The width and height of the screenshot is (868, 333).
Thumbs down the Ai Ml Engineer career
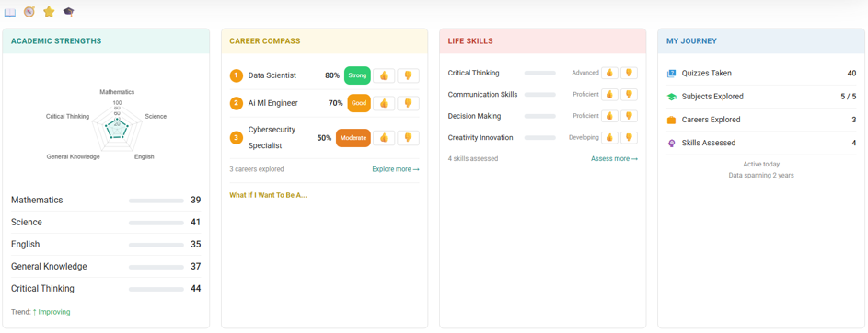click(x=408, y=103)
